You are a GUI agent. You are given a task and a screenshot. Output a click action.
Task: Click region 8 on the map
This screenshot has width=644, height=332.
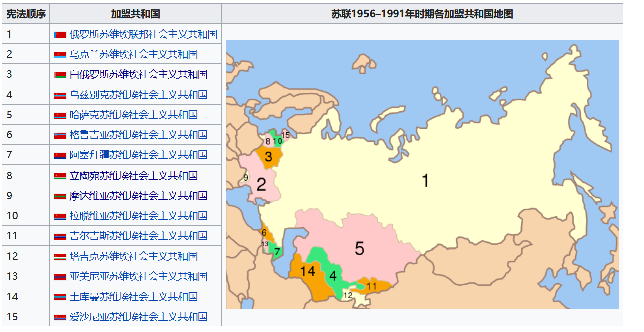[x=268, y=142]
